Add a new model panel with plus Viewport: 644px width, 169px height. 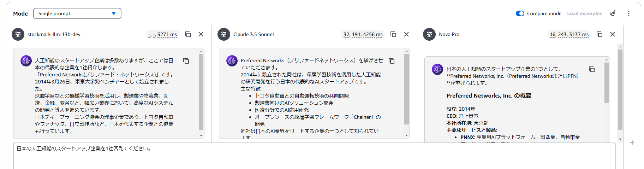[632, 142]
